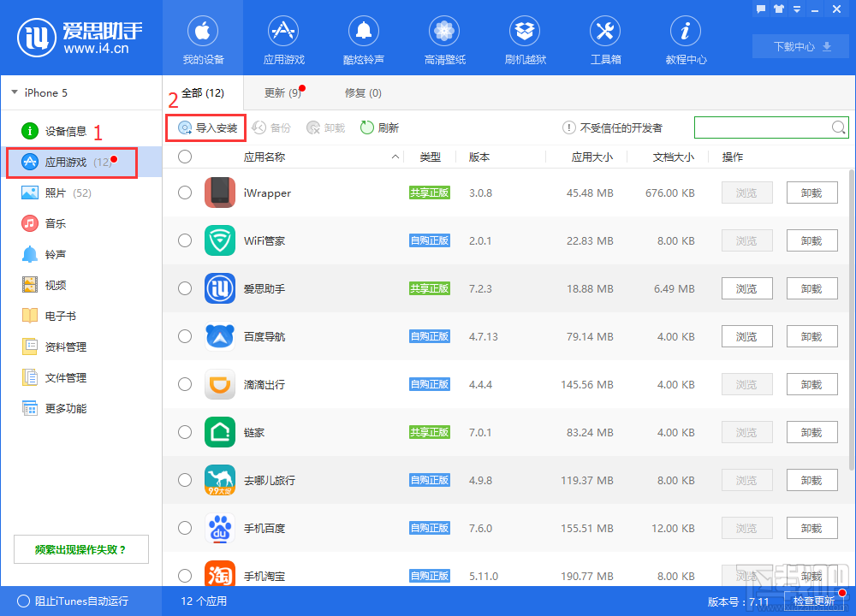Click inside the app search field
Viewport: 856px width, 616px height.
coord(762,127)
